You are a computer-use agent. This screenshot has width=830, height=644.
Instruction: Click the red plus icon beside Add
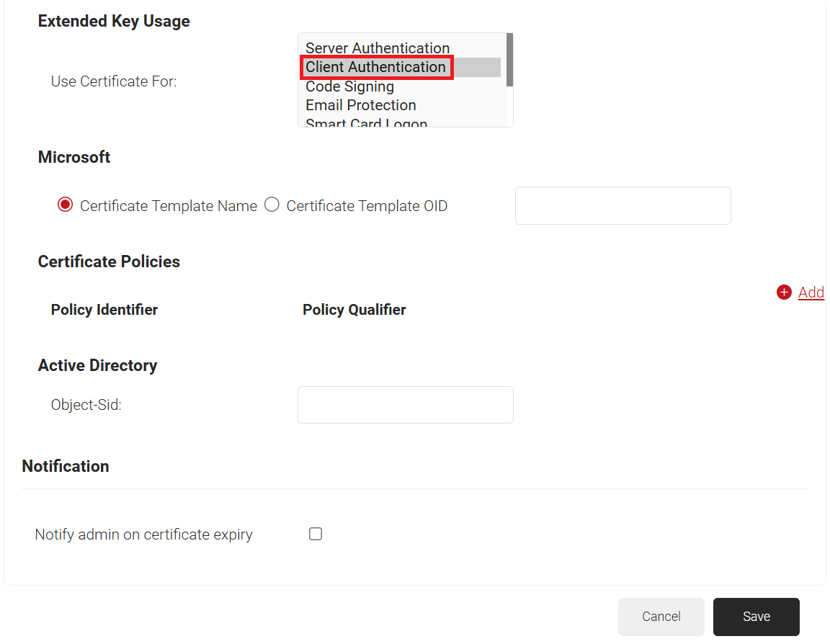pos(784,292)
